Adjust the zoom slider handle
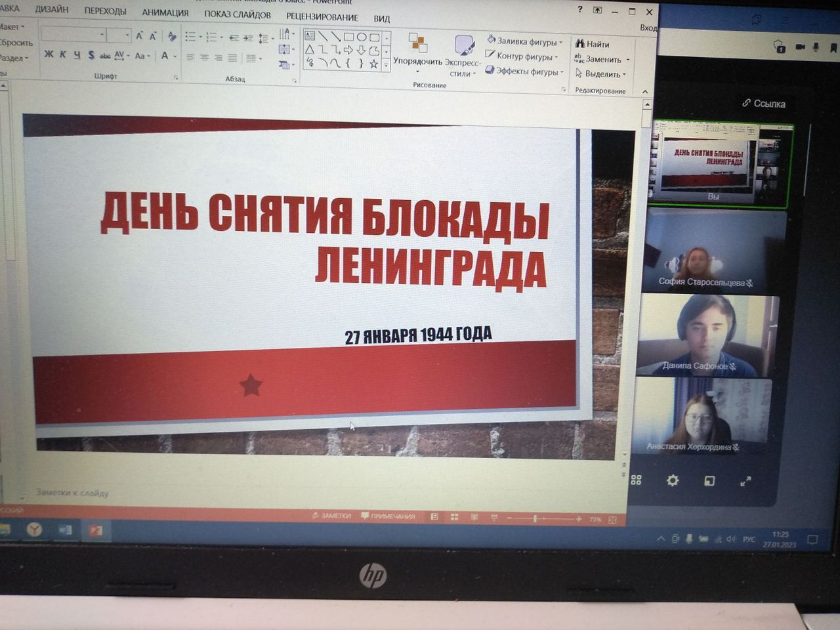 (x=535, y=518)
